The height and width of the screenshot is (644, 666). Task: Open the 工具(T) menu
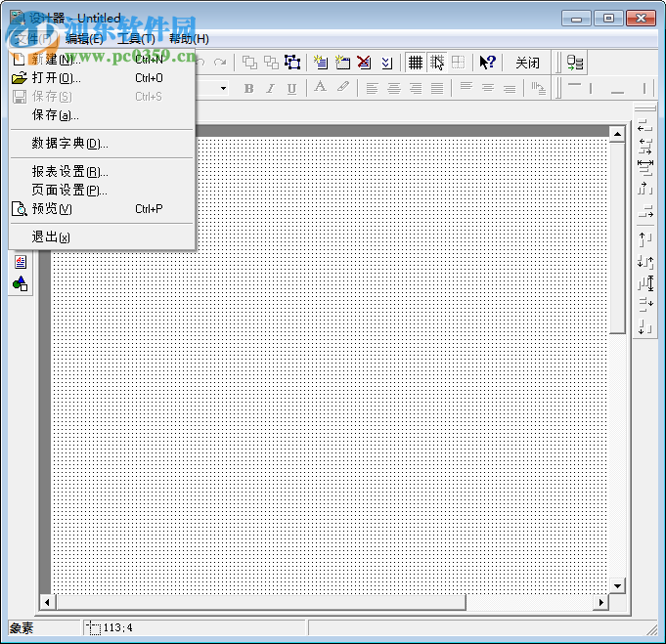(136, 39)
